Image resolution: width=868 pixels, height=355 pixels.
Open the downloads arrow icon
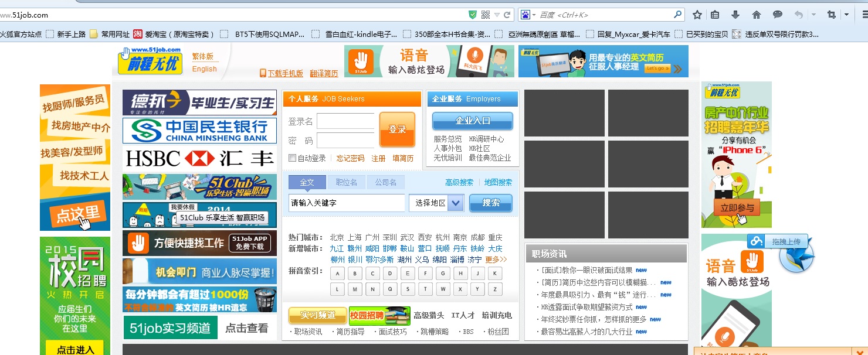tap(735, 15)
